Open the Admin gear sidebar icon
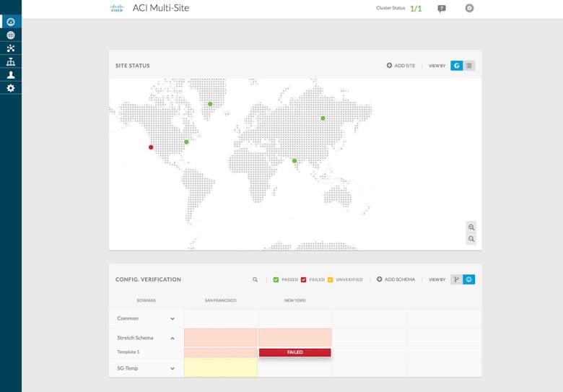Viewport: 563px width, 392px height. tap(11, 88)
